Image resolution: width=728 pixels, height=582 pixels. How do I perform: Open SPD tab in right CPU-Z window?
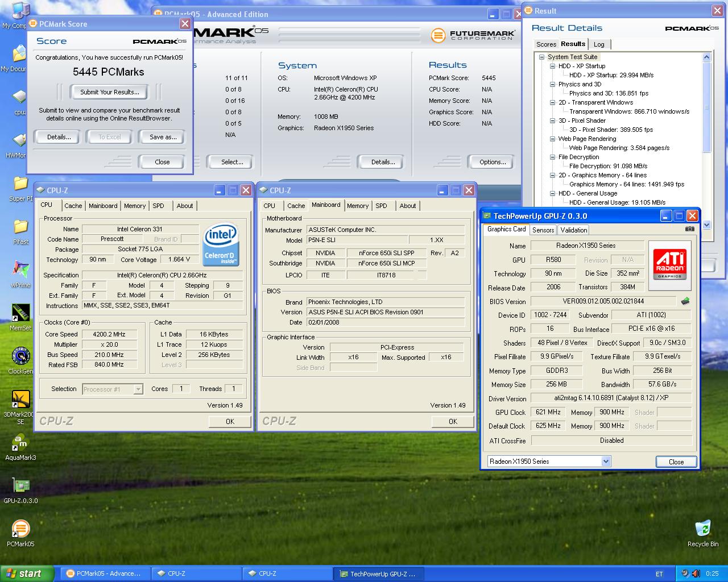click(x=381, y=206)
